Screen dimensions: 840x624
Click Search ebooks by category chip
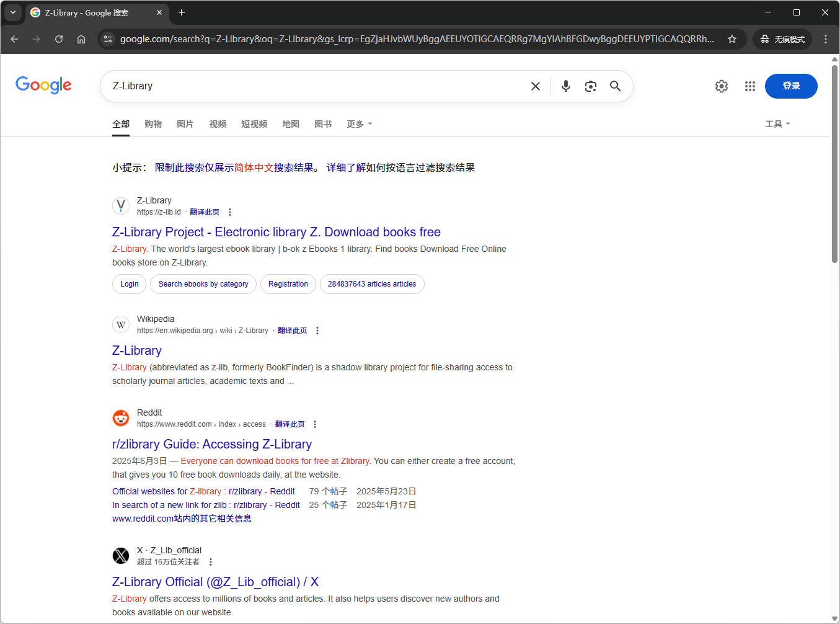click(x=203, y=284)
